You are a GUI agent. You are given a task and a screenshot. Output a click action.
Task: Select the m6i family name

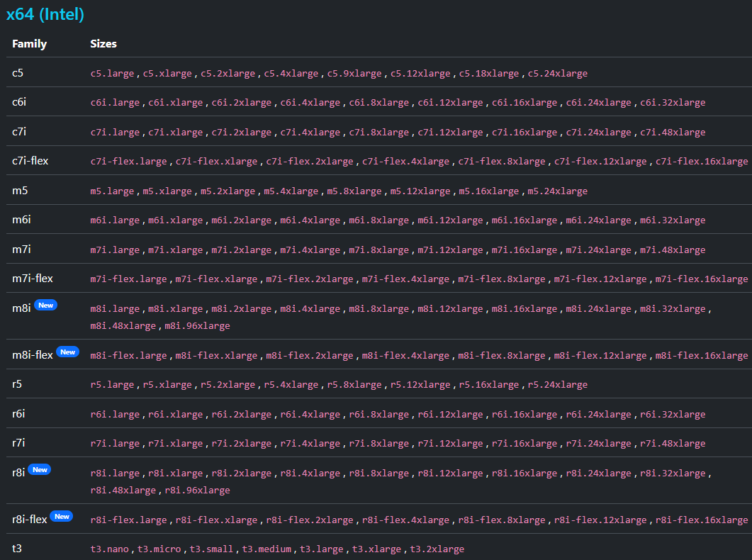[x=21, y=220]
